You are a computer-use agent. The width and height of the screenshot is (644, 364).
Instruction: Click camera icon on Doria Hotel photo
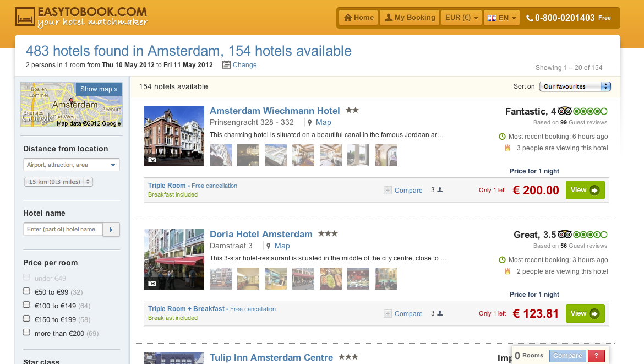pos(152,283)
